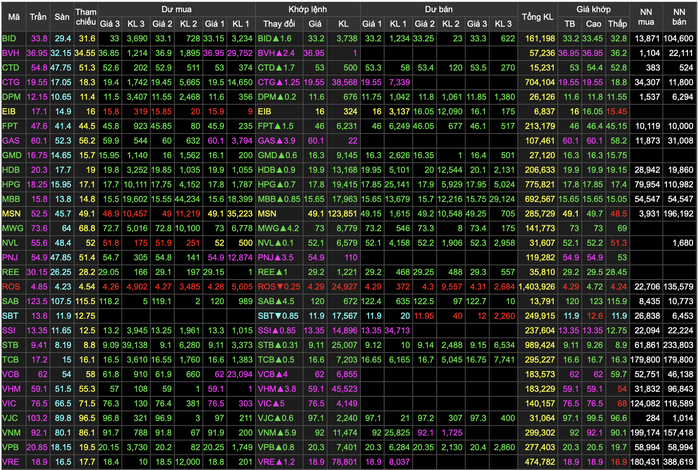The height and width of the screenshot is (470, 698).
Task: Click the NN mua column header
Action: pyautogui.click(x=646, y=17)
